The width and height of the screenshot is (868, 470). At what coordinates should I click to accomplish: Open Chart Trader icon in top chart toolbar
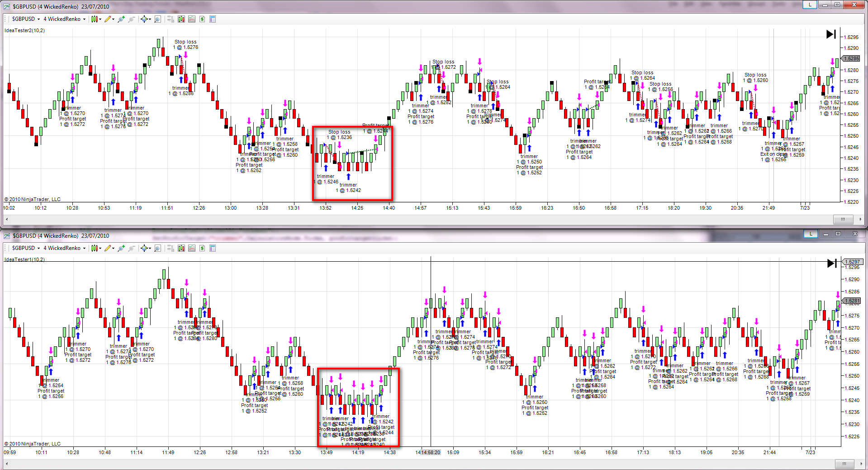171,19
